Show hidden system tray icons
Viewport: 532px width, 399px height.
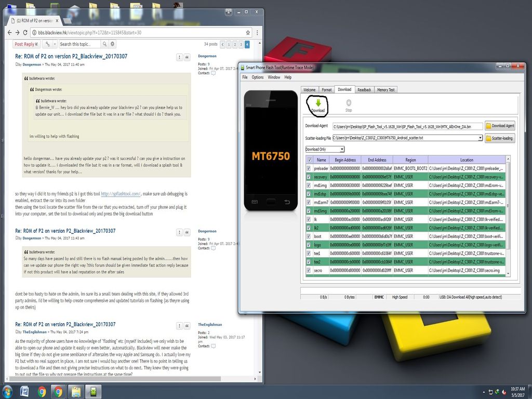484,392
